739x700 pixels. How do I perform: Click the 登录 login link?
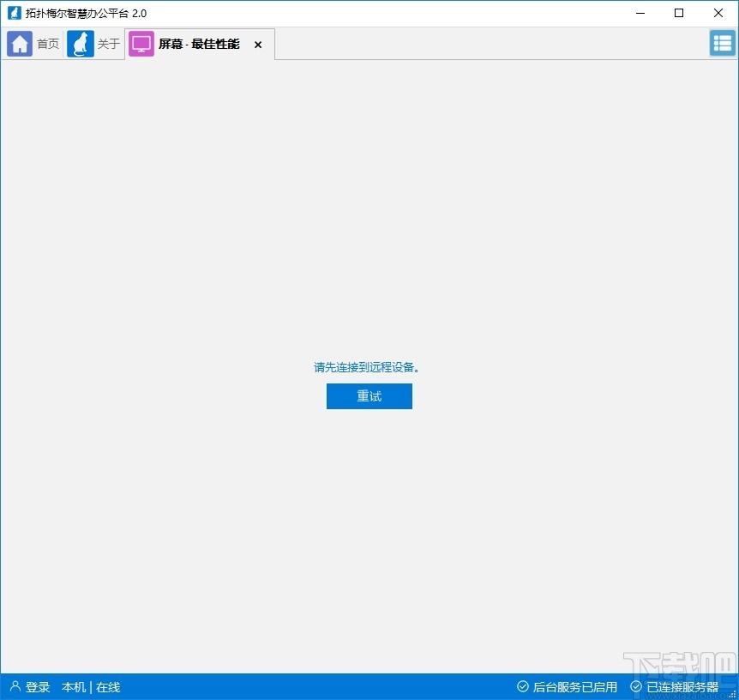pyautogui.click(x=38, y=687)
